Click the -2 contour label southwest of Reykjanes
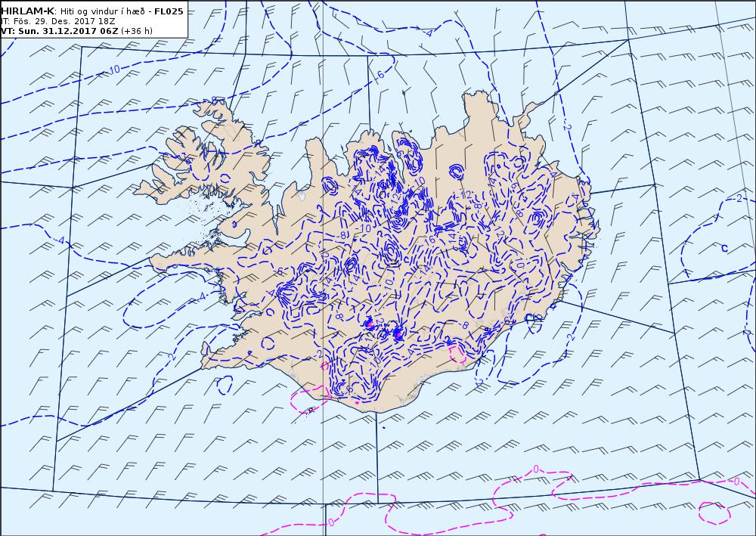Screen dimensions: 756x536 point(170,358)
